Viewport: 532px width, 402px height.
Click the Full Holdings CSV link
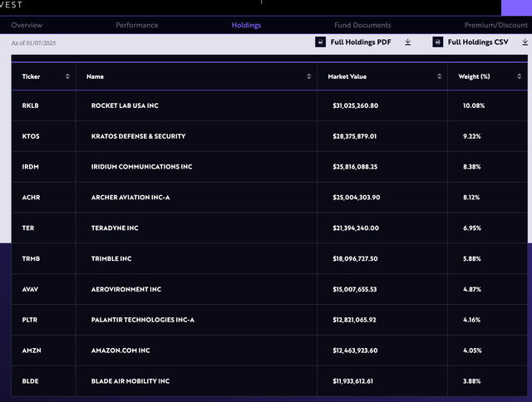[x=478, y=42]
